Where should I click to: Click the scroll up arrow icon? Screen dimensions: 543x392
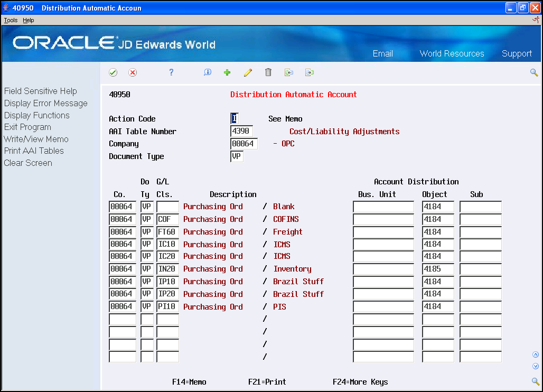[536, 354]
